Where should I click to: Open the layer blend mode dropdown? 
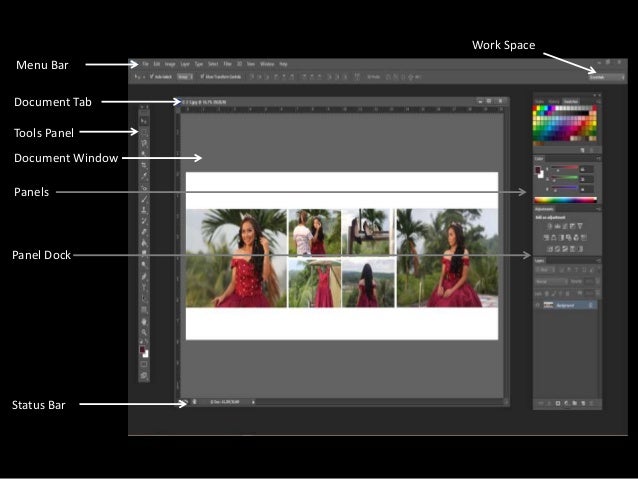coord(551,282)
